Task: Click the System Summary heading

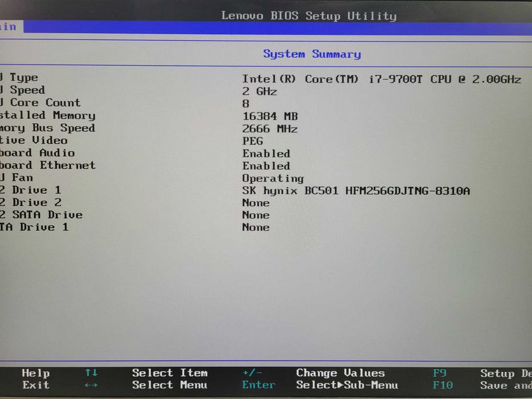Action: coord(312,54)
